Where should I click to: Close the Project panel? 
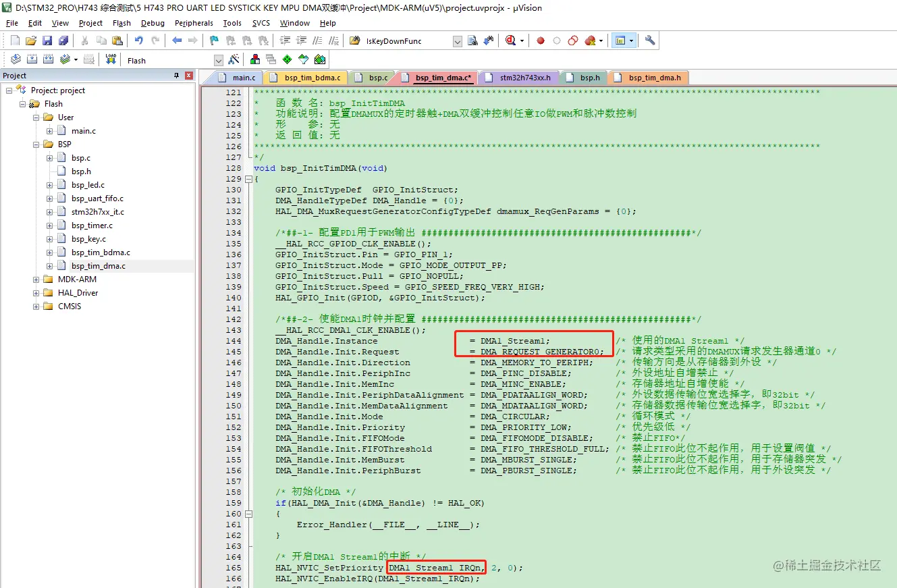click(189, 76)
